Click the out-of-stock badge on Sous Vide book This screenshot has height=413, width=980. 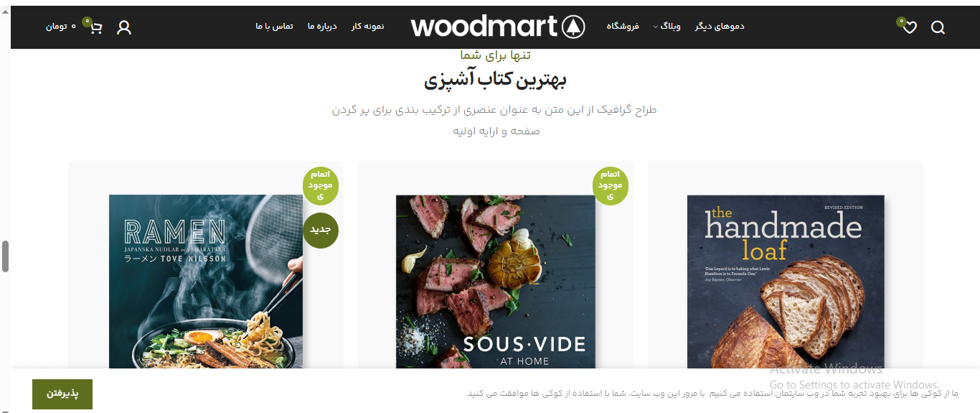[611, 185]
